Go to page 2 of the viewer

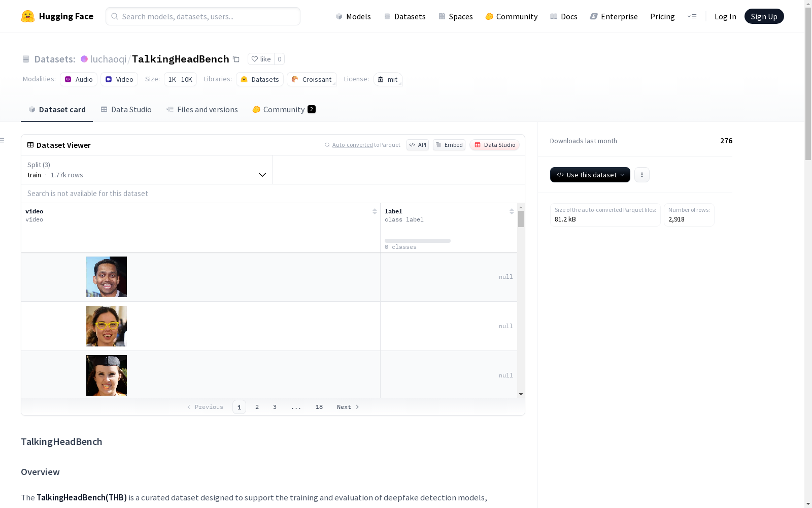[257, 407]
